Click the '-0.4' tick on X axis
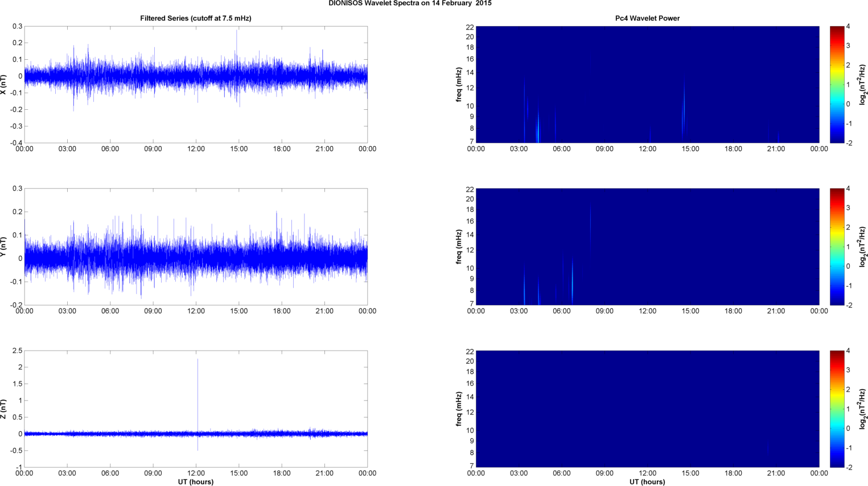Viewport: 868px width, 486px height. [16, 143]
